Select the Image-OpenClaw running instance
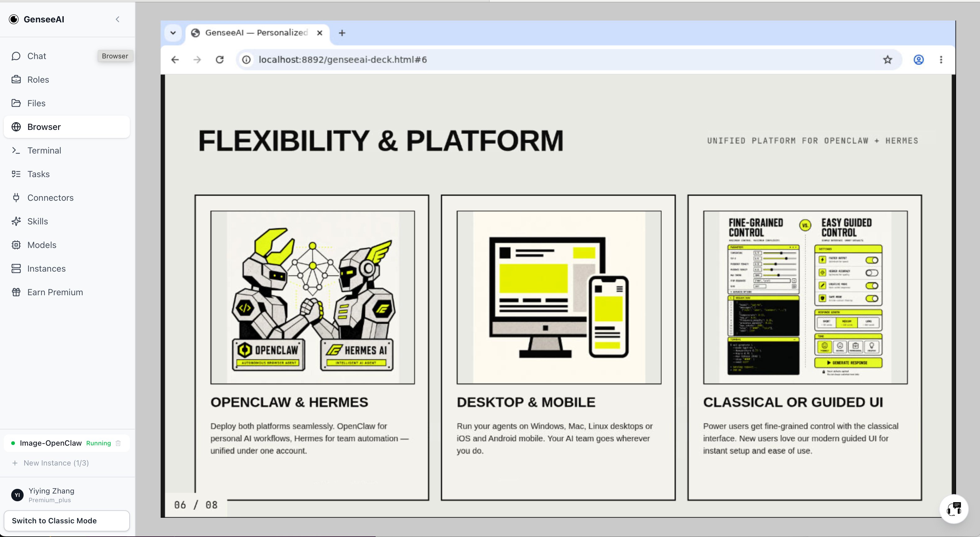This screenshot has width=980, height=537. [x=66, y=443]
